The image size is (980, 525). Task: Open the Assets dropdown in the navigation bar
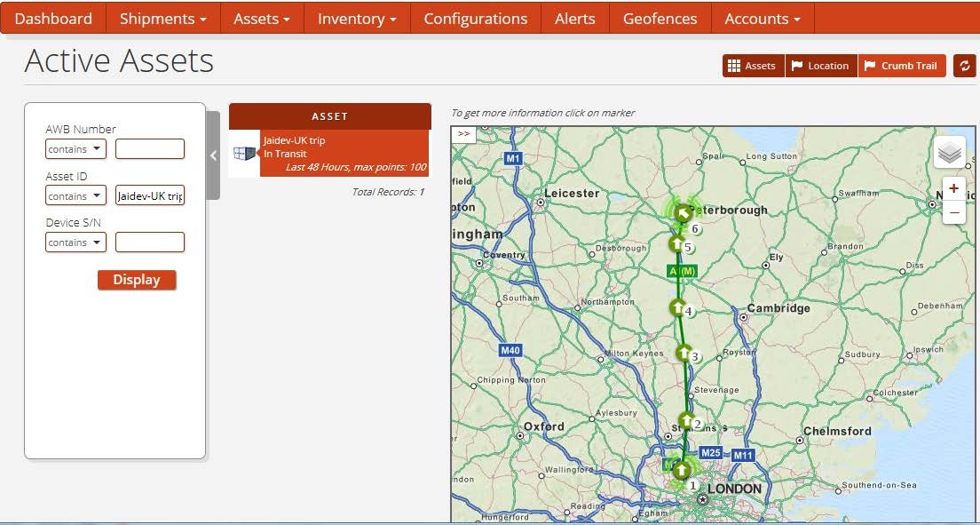coord(262,19)
